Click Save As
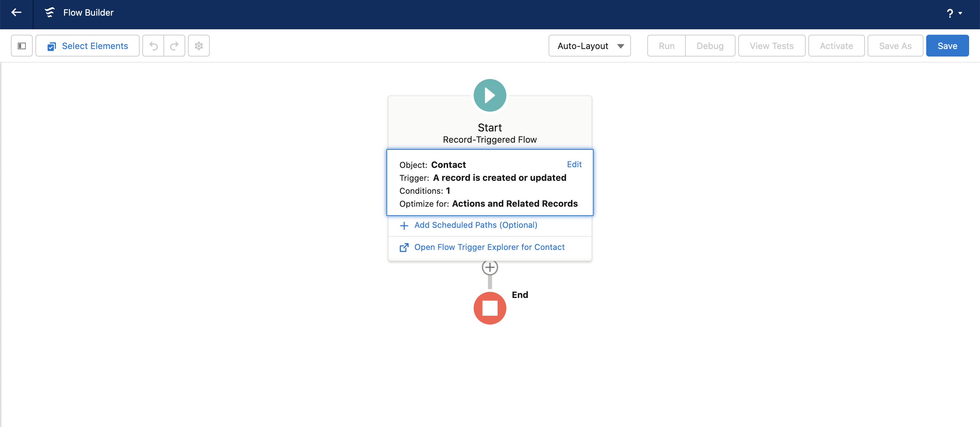 895,46
